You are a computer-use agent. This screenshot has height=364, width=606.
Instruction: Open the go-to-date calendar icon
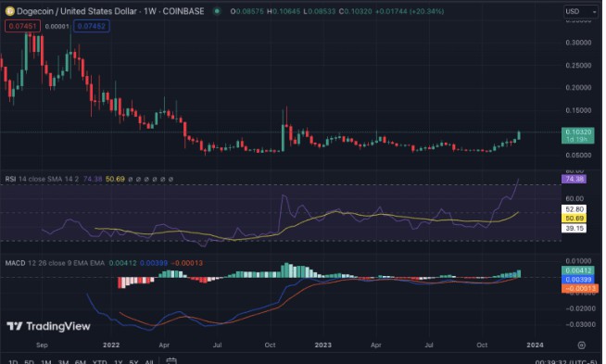(x=171, y=361)
